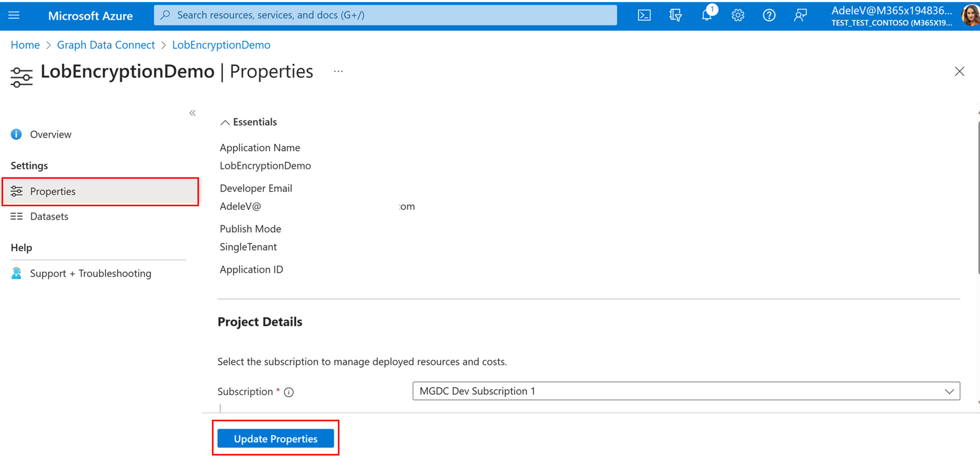980x470 pixels.
Task: Click the Publish Mode label
Action: (250, 229)
